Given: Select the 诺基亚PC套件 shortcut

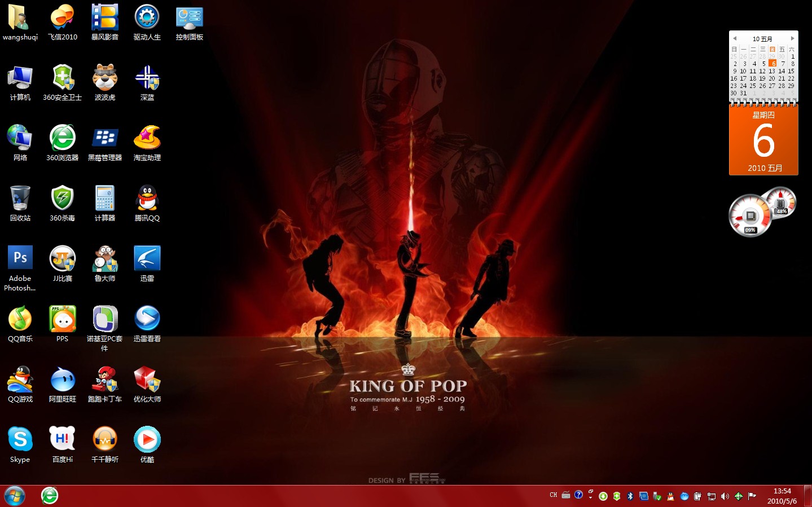Looking at the screenshot, I should (x=105, y=329).
